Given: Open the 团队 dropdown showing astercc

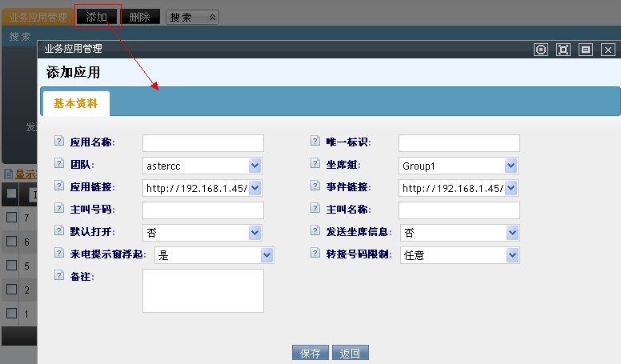Looking at the screenshot, I should click(x=203, y=166).
